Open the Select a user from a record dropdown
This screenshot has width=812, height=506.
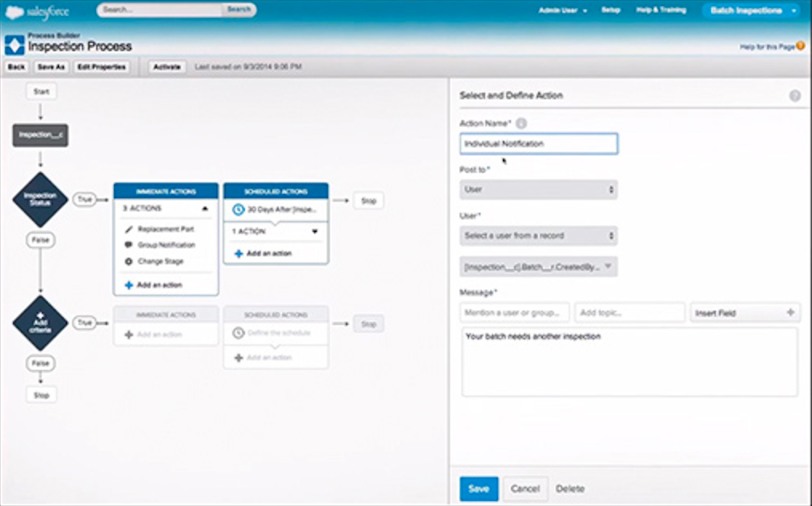click(538, 236)
